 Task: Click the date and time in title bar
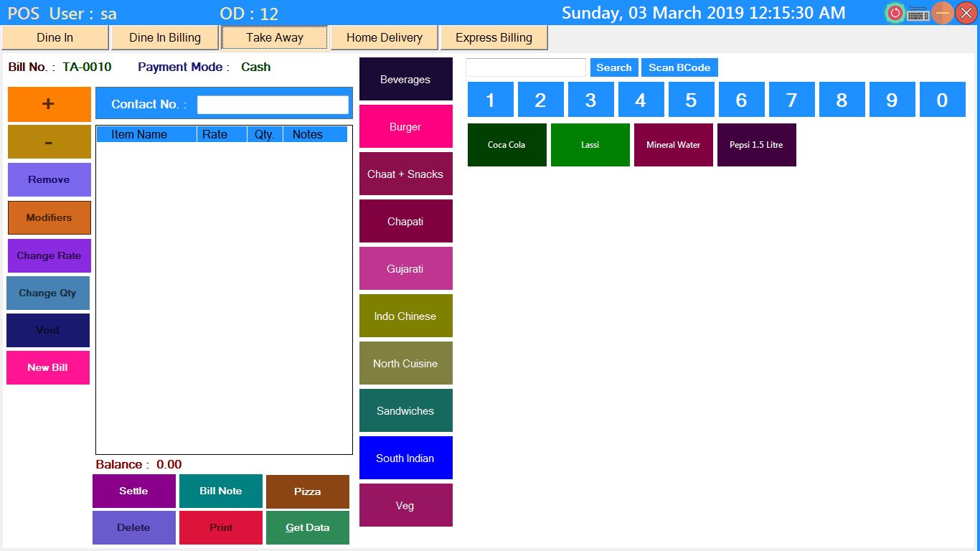704,13
